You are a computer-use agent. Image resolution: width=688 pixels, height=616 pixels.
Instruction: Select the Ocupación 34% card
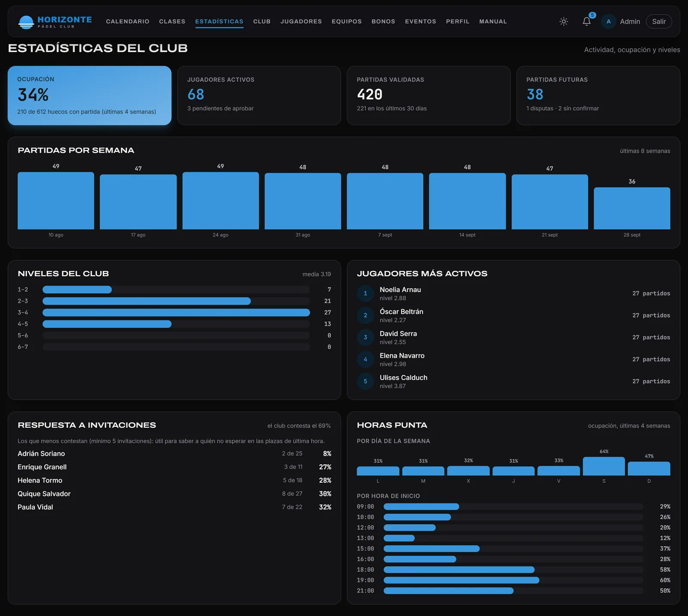point(89,95)
